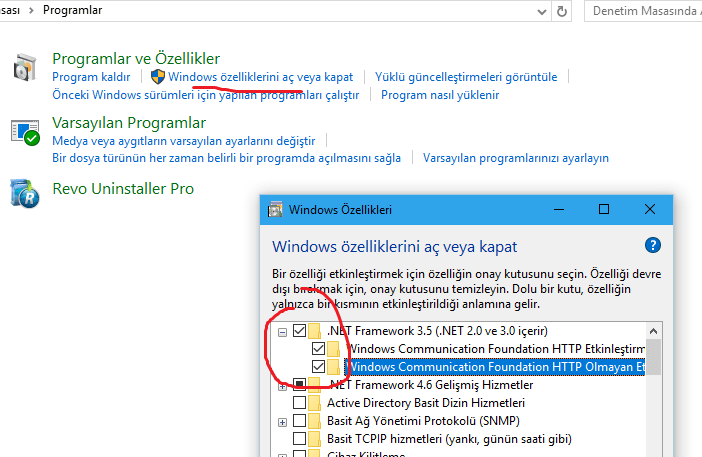702x457 pixels.
Task: Click the Revo Uninstaller Pro icon
Action: click(x=25, y=193)
